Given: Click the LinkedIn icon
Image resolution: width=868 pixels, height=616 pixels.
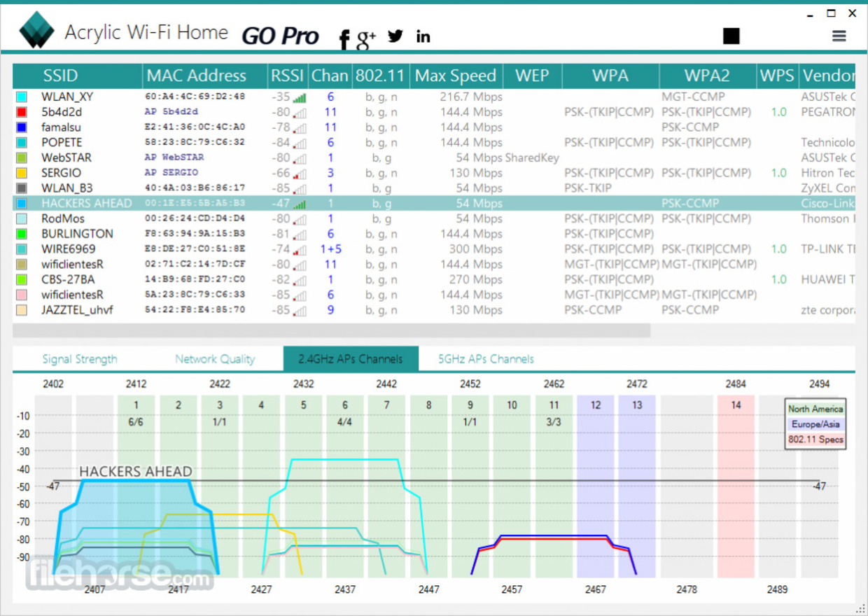Looking at the screenshot, I should (422, 36).
